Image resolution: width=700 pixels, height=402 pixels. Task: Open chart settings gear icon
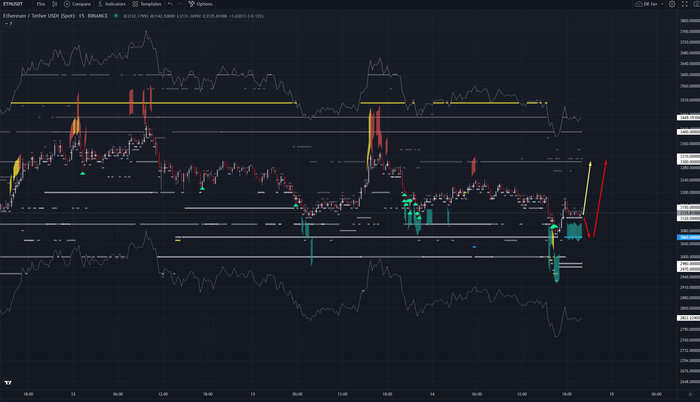click(672, 4)
